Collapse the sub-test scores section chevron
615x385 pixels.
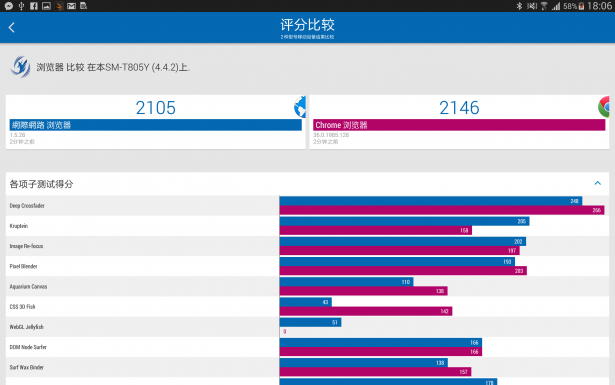coord(597,183)
